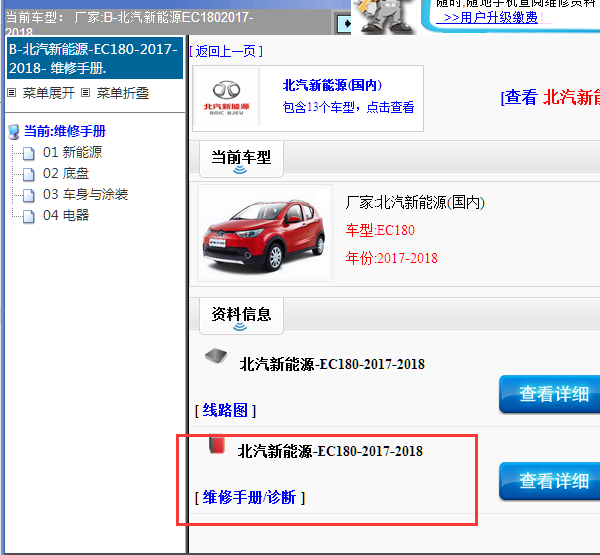The width and height of the screenshot is (600, 555).
Task: Click page icon next to 02 底盘
Action: pyautogui.click(x=28, y=174)
